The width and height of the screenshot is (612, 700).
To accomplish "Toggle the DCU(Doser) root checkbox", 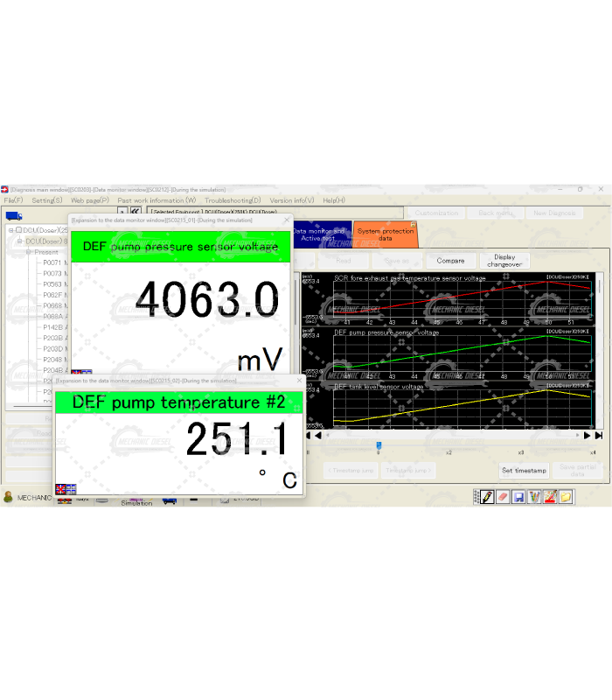I will coord(18,230).
